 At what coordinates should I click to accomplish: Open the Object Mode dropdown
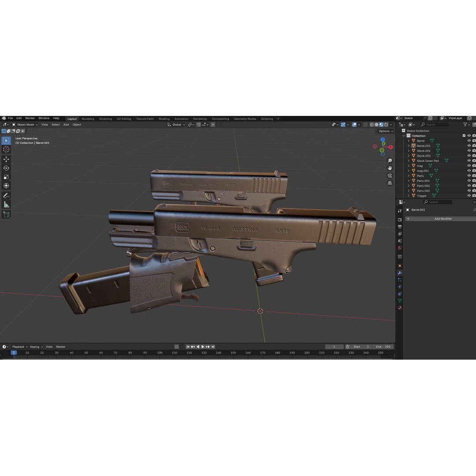point(25,125)
